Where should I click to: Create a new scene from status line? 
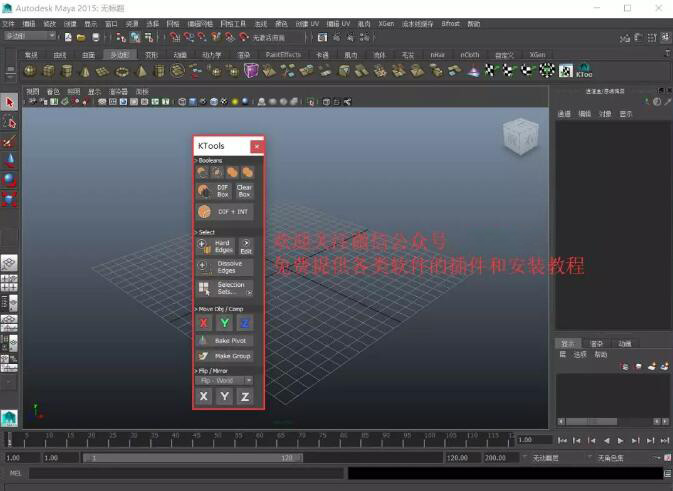[x=68, y=38]
